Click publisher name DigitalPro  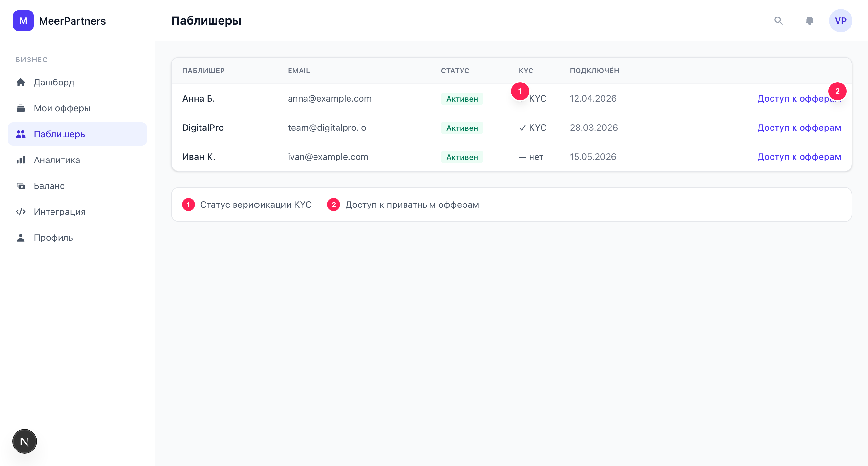(203, 128)
